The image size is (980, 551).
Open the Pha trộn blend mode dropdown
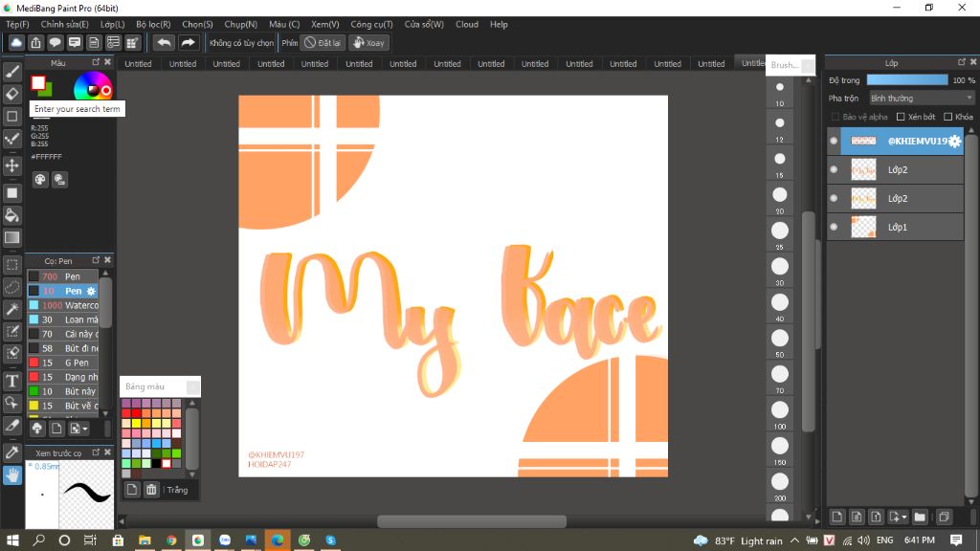click(x=922, y=99)
